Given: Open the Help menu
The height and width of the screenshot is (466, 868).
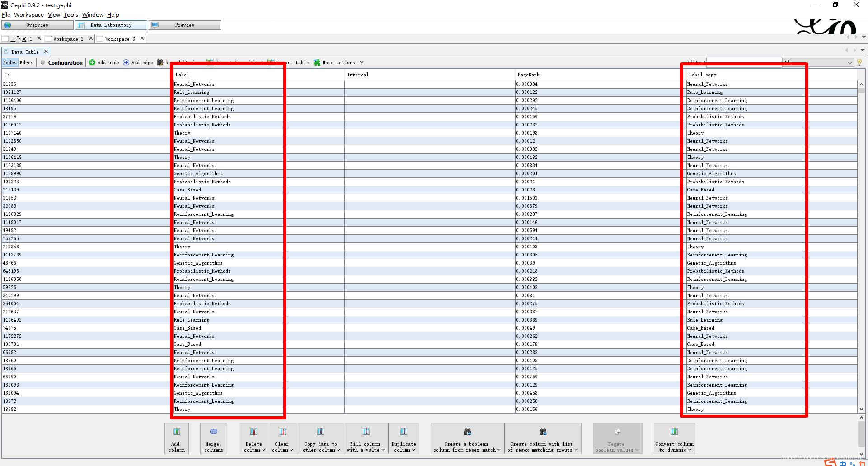Looking at the screenshot, I should click(x=113, y=15).
